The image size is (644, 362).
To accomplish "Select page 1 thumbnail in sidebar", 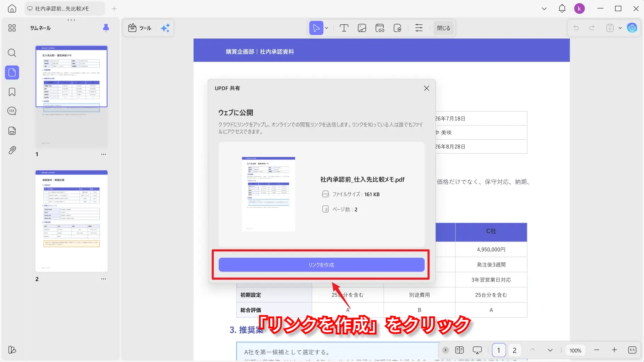I will point(71,97).
